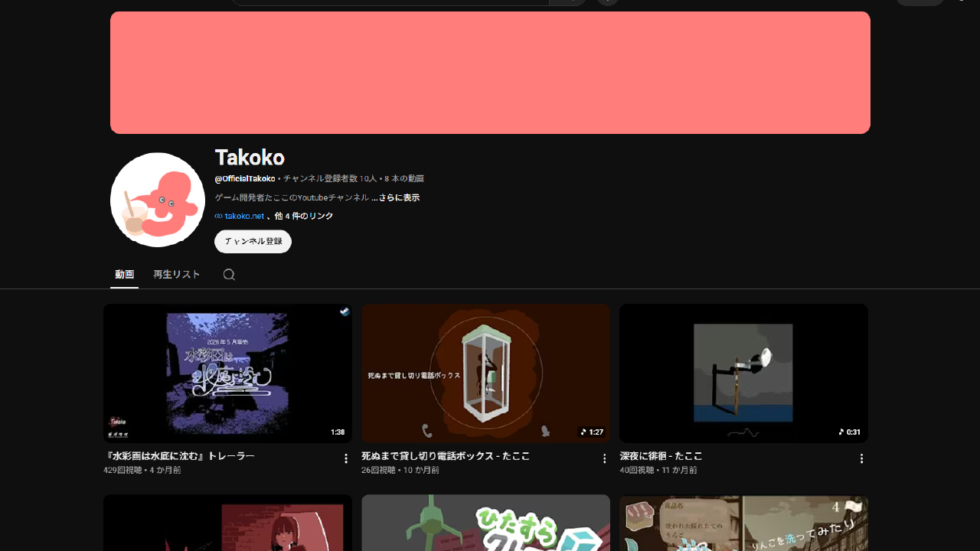The image size is (980, 551).
Task: Click the Takoko channel name heading
Action: (x=250, y=158)
